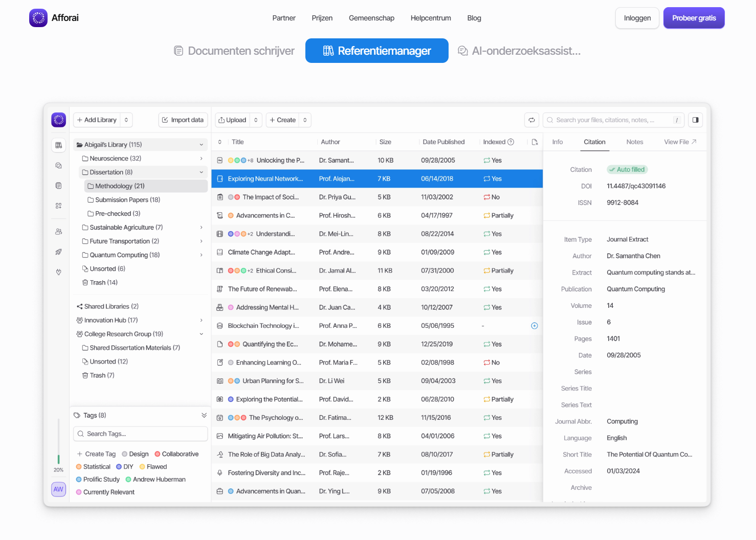Click the Search Tags input field

tap(141, 434)
